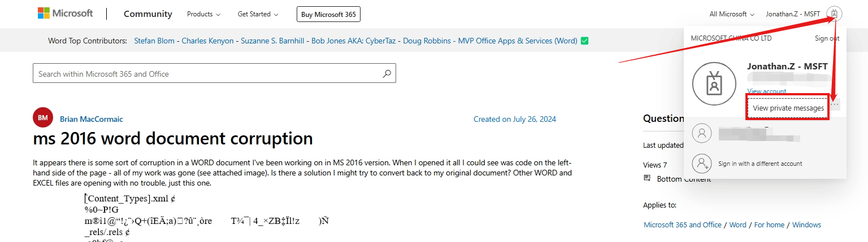
Task: Click the Bottom Content list icon
Action: [647, 178]
